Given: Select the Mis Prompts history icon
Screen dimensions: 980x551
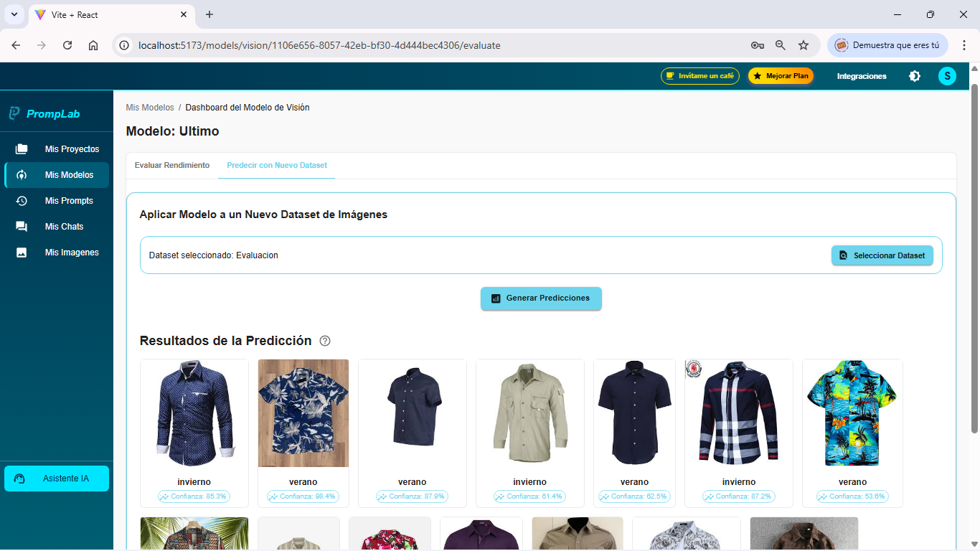Looking at the screenshot, I should coord(20,200).
